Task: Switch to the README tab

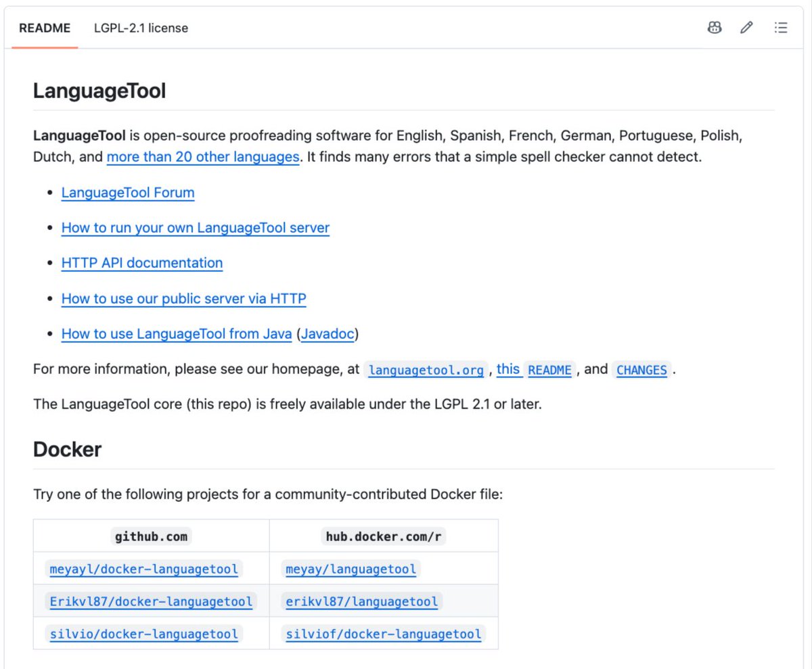Action: [45, 28]
